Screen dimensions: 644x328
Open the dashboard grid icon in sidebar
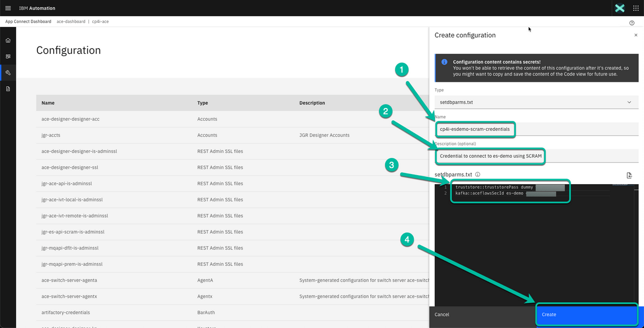(x=8, y=56)
